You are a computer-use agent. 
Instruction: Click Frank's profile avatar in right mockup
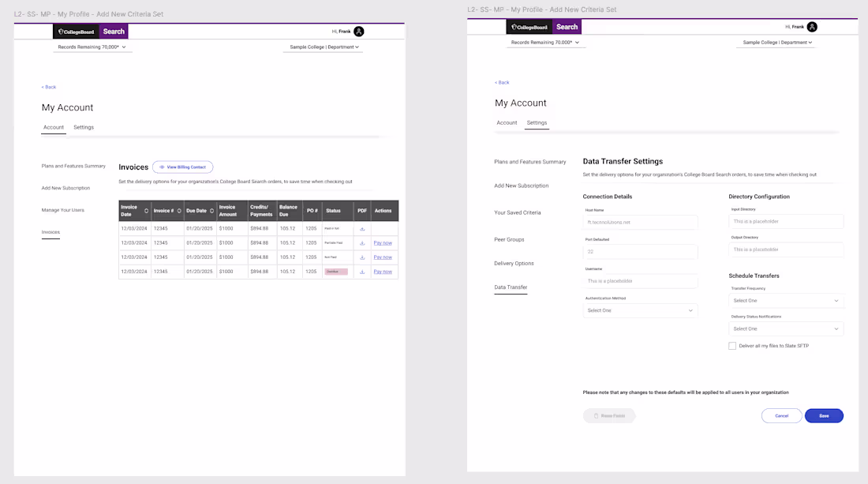(812, 27)
